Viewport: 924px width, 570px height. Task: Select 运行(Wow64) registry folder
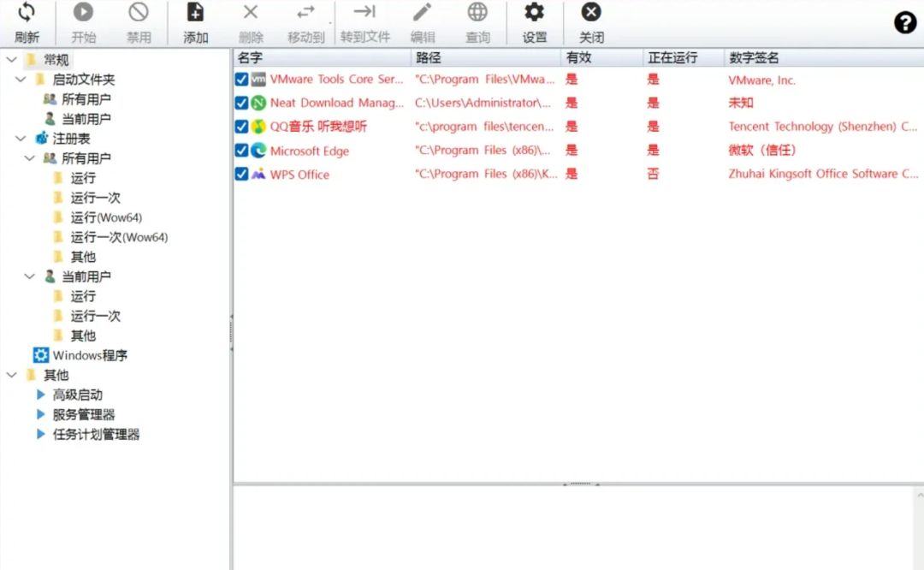[106, 217]
